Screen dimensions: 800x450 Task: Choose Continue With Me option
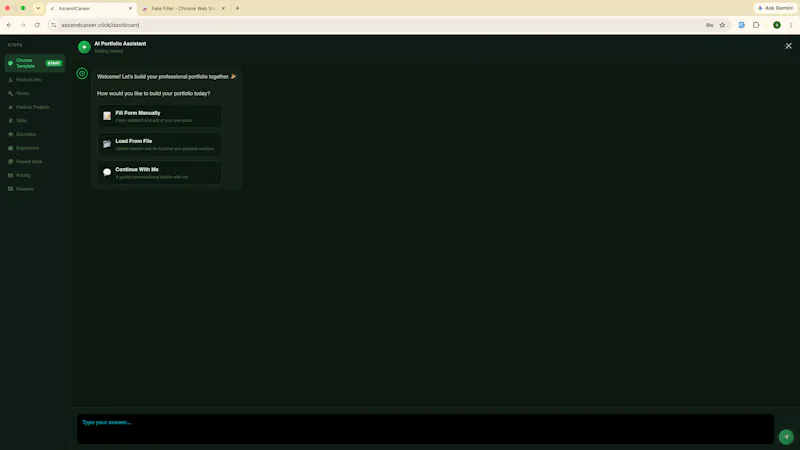pyautogui.click(x=160, y=172)
